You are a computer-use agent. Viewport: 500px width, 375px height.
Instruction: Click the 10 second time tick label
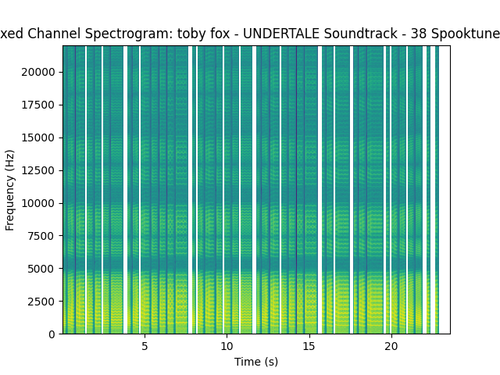227,346
